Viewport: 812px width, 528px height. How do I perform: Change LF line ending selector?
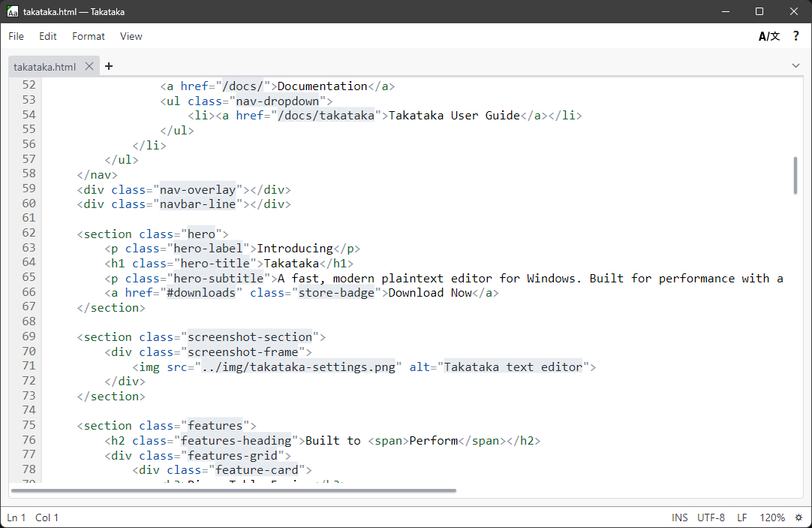click(x=742, y=517)
